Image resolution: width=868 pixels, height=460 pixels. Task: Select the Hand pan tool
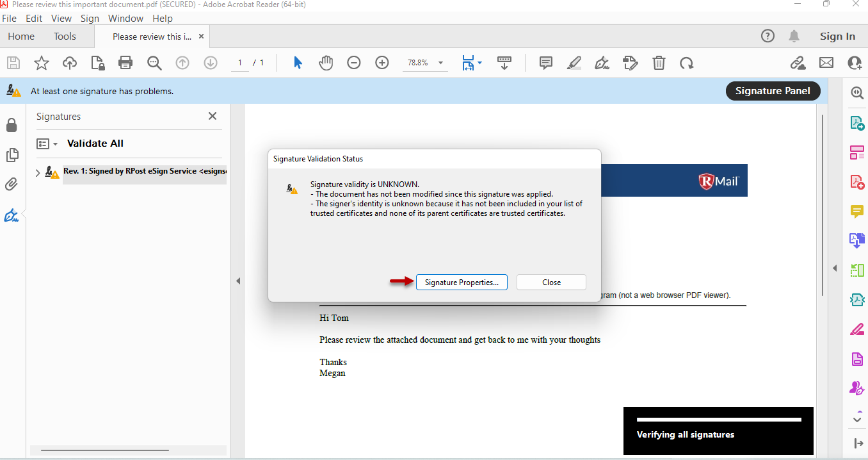(x=326, y=63)
